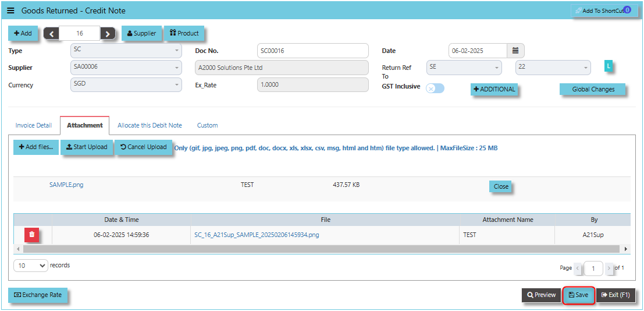
Task: Click the teal L icon
Action: [x=609, y=66]
